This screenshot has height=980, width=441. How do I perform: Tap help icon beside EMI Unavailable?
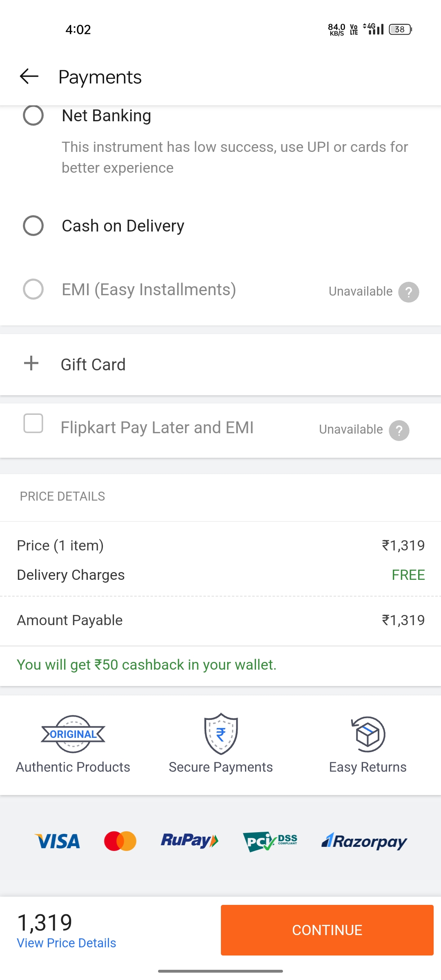pos(408,292)
